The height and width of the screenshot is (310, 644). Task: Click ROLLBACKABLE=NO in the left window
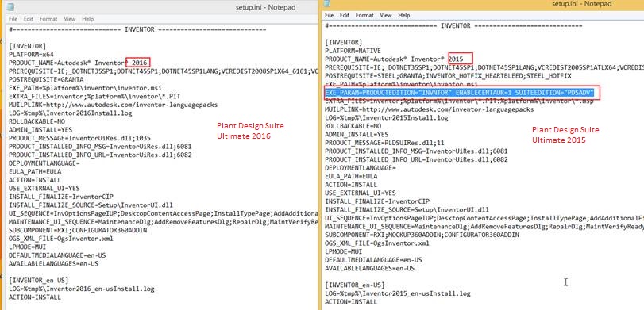pyautogui.click(x=37, y=121)
